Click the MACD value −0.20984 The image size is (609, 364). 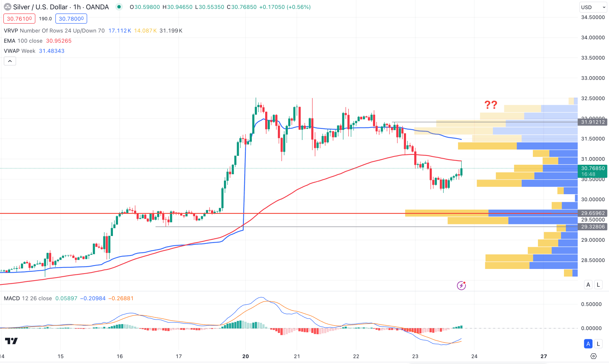[x=93, y=298]
